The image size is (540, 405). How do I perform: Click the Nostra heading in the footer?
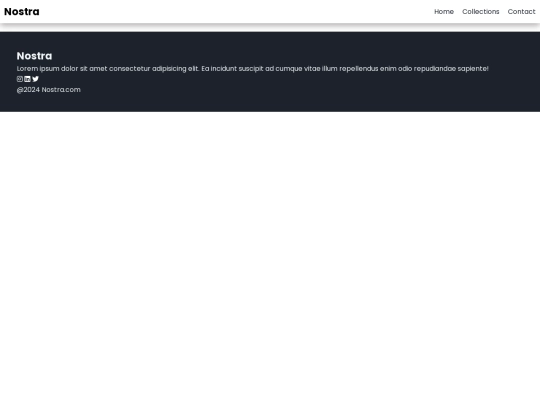(x=34, y=56)
